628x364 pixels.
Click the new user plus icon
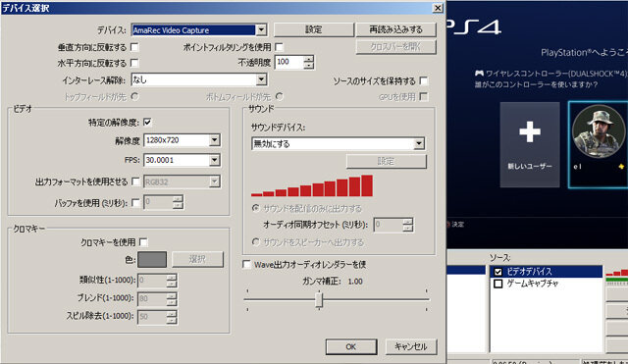pos(530,131)
